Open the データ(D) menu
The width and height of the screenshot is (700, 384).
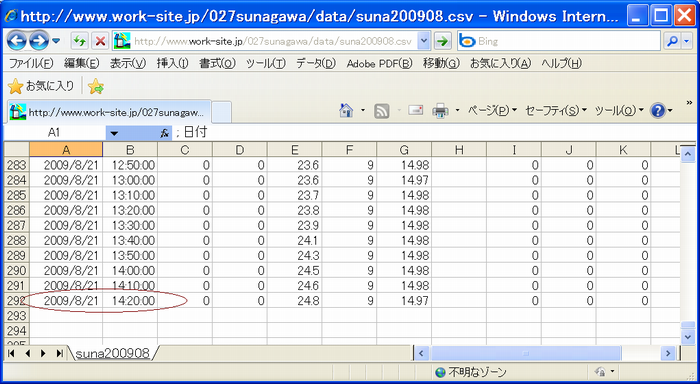coord(316,64)
